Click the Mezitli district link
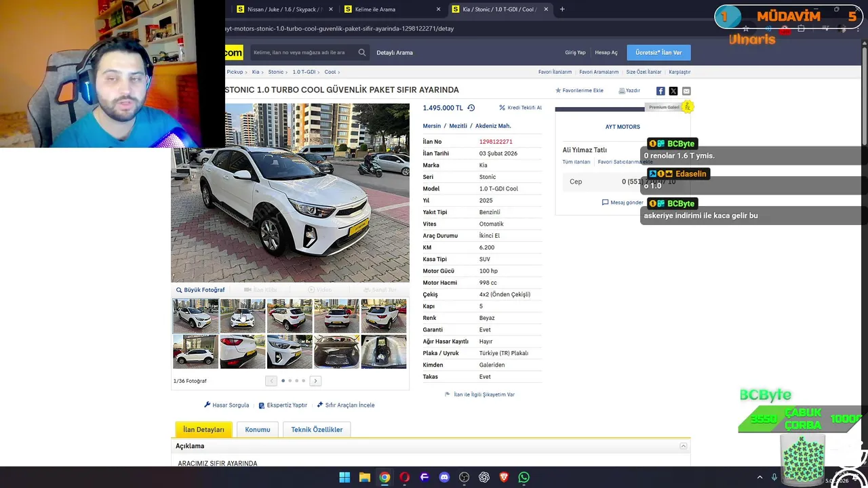The image size is (868, 488). tap(458, 126)
